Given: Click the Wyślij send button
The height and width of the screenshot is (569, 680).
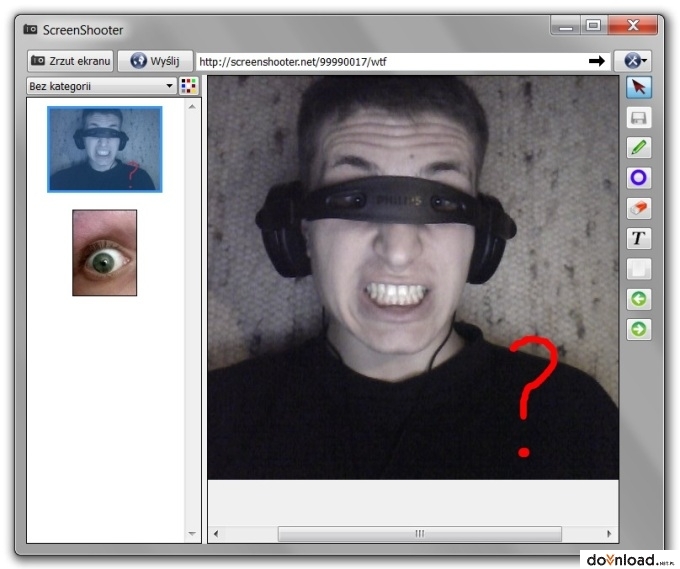Looking at the screenshot, I should (155, 61).
